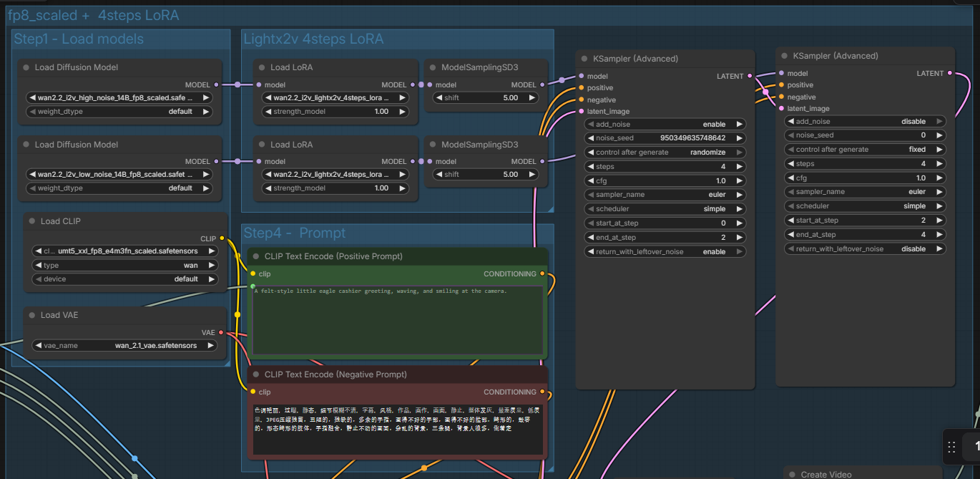Open scheduler simple dropdown on right KSampler
980x479 pixels.
click(866, 206)
